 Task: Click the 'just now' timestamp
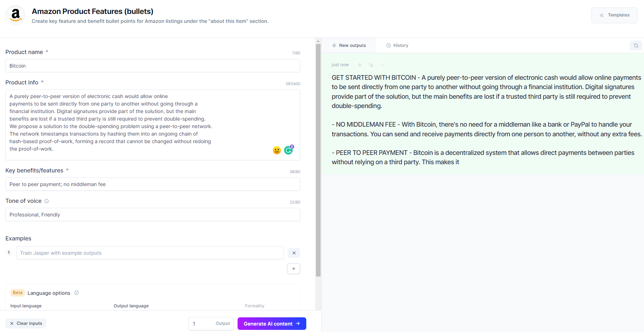[340, 65]
